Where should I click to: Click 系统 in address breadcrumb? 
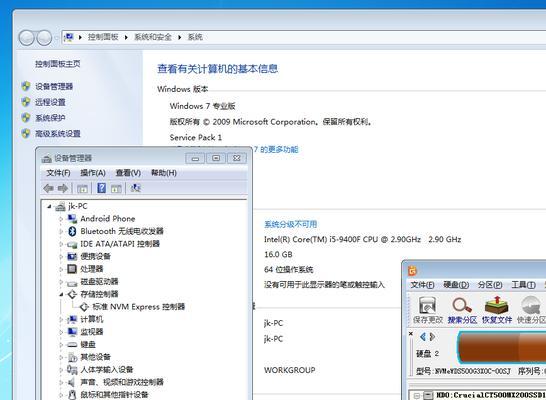coord(195,37)
